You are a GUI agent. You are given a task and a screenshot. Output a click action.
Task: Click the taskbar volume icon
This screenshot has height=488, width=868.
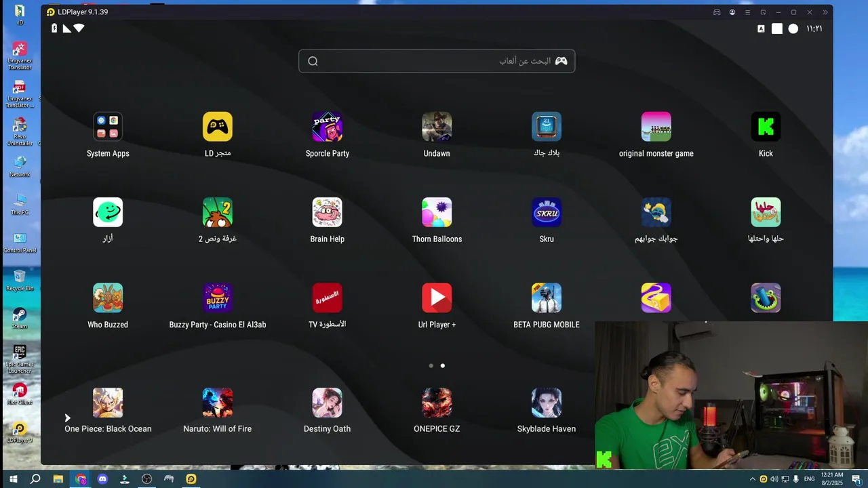774,479
